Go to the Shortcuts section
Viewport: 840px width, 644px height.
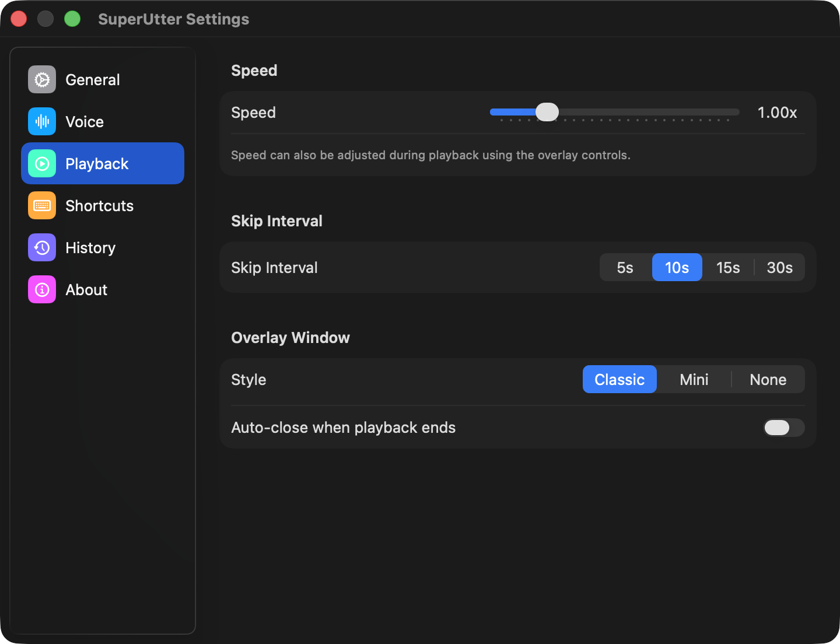coord(103,205)
